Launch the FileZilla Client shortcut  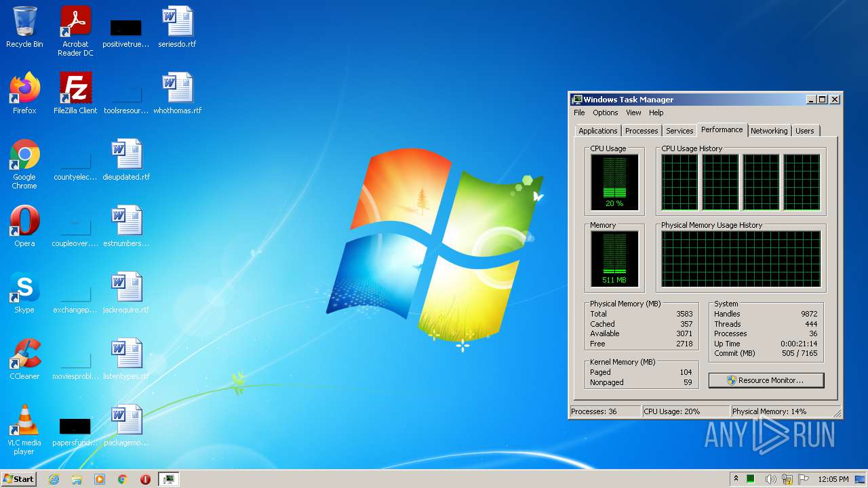(x=75, y=94)
